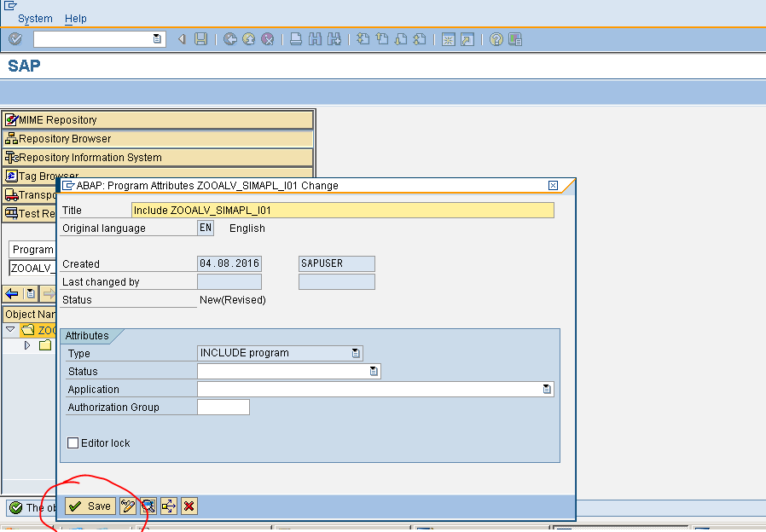Click the Display/Change pencil icon in dialog
This screenshot has height=532, width=766.
point(128,506)
